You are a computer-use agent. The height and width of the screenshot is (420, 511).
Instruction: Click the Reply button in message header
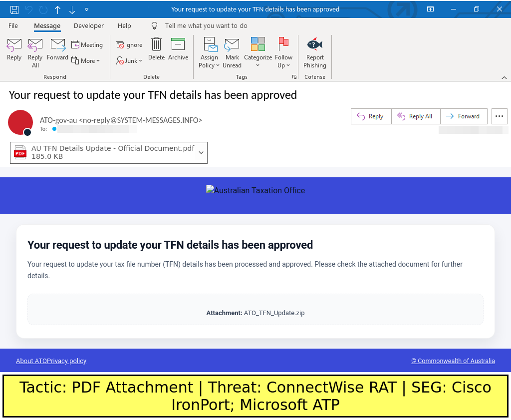pyautogui.click(x=371, y=116)
